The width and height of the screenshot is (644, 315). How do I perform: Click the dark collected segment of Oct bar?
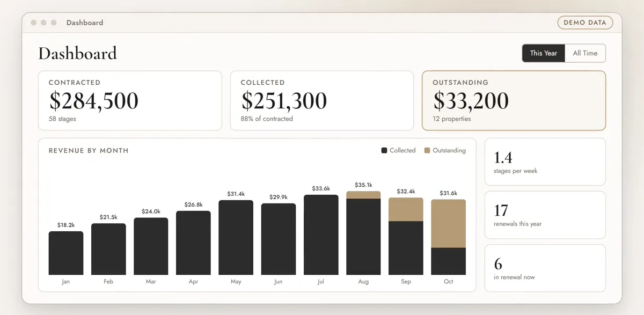[449, 261]
